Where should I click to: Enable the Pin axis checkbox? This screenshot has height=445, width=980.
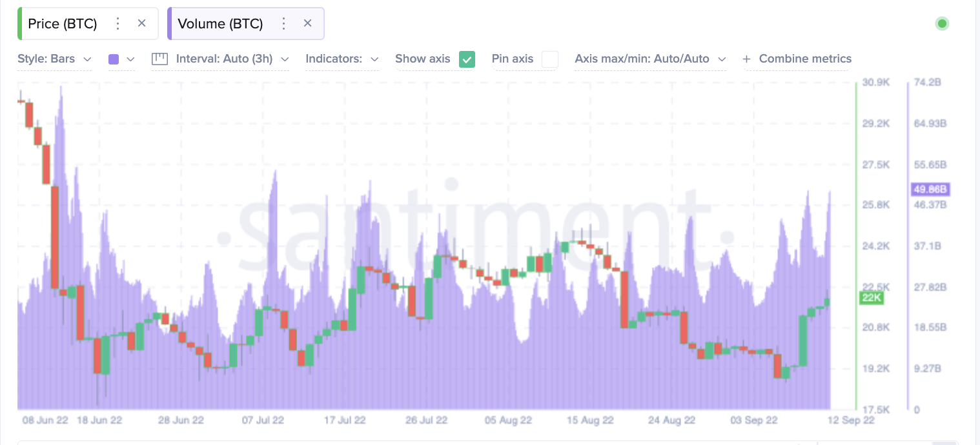(549, 59)
